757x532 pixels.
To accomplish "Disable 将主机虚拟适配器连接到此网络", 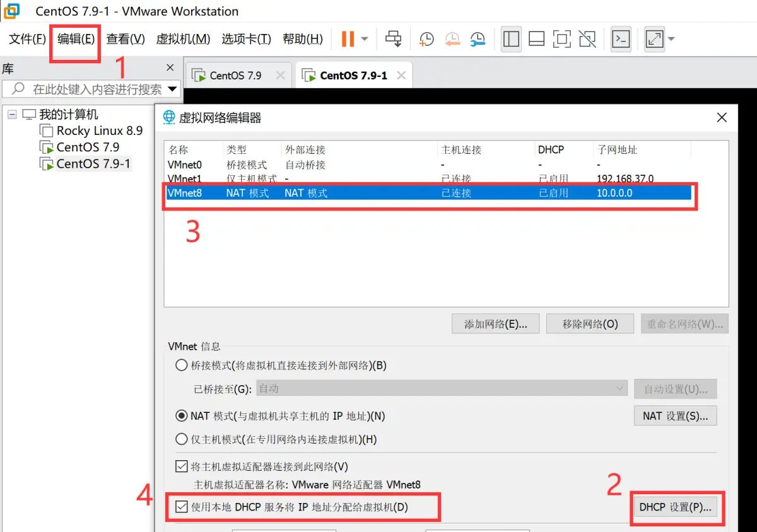I will (182, 467).
